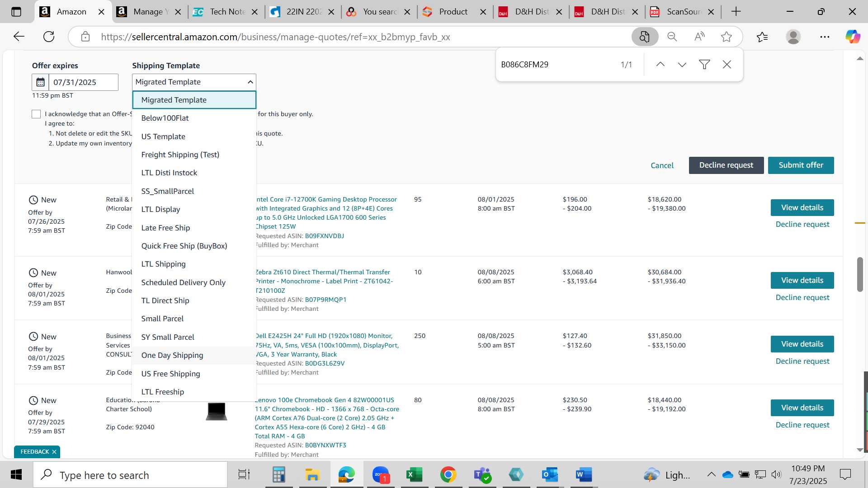Viewport: 868px width, 488px height.
Task: Open the Windows Start menu
Action: 16,475
